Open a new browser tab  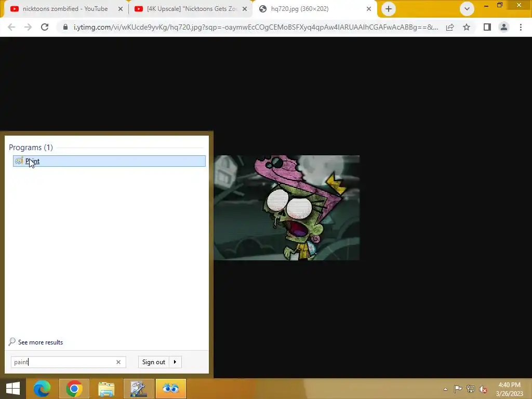coord(389,9)
